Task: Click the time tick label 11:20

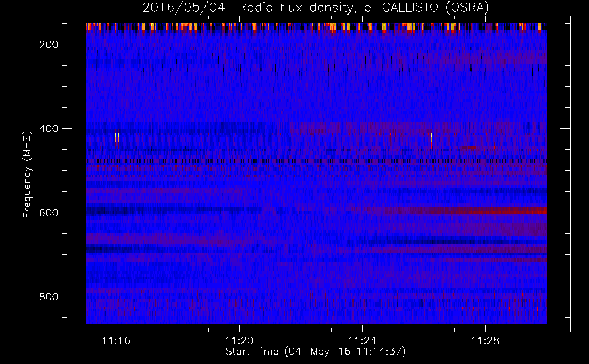Action: click(239, 341)
